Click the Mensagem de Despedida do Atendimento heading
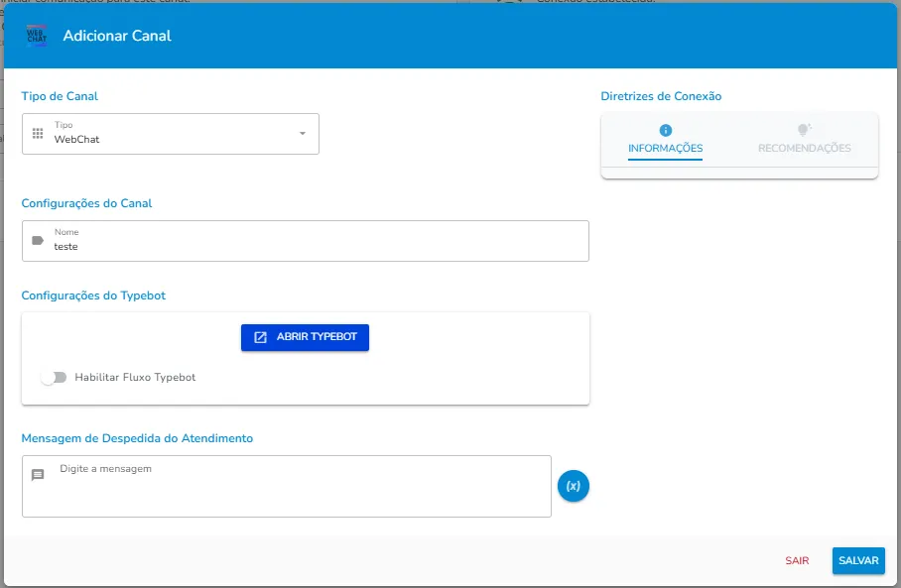The height and width of the screenshot is (588, 901). [137, 438]
